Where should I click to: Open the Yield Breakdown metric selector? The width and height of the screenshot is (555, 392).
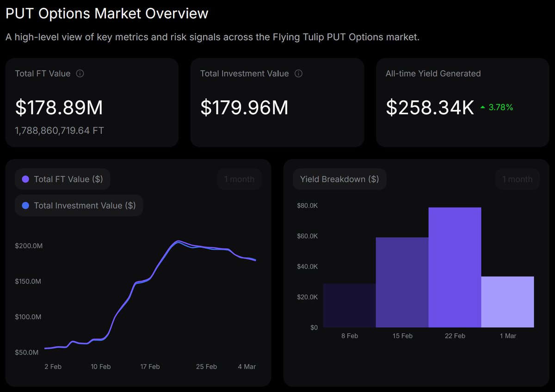tap(339, 179)
